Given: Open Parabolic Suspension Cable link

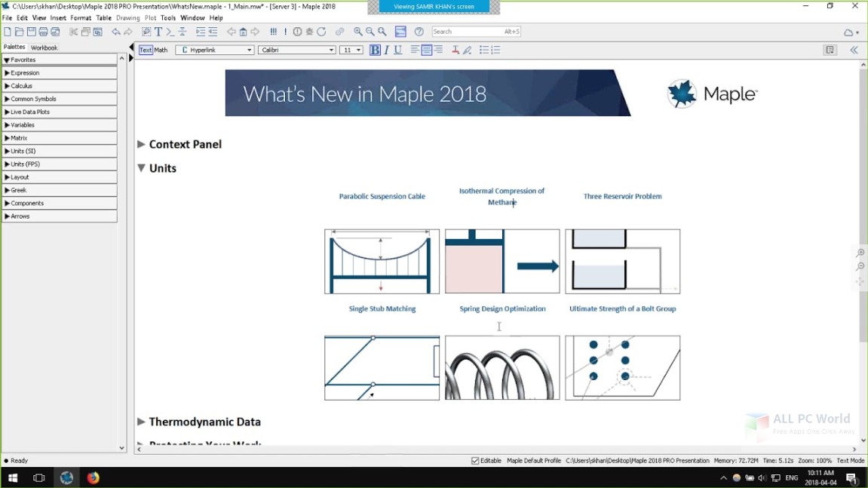Looking at the screenshot, I should pyautogui.click(x=382, y=196).
